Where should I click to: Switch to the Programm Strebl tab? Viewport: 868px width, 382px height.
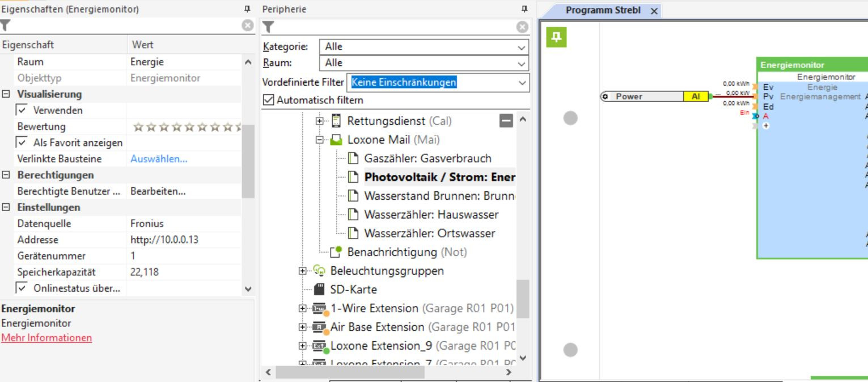[599, 11]
